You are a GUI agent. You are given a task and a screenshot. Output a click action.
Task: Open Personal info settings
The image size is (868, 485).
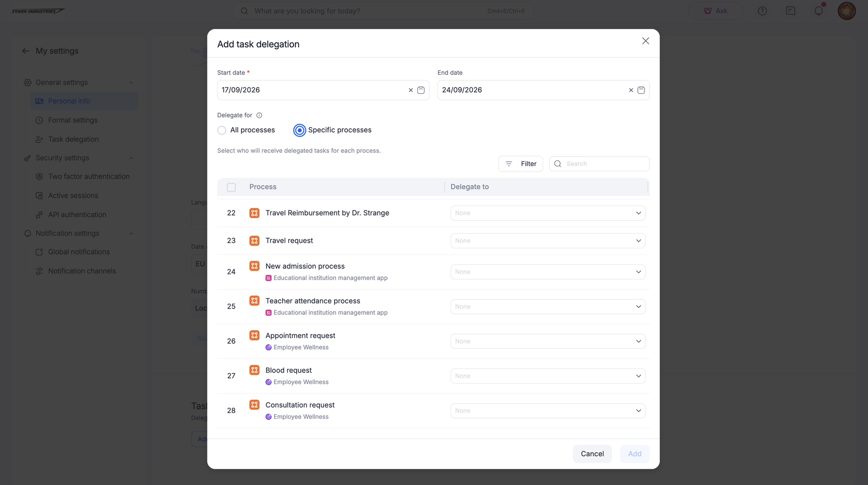[x=84, y=101]
